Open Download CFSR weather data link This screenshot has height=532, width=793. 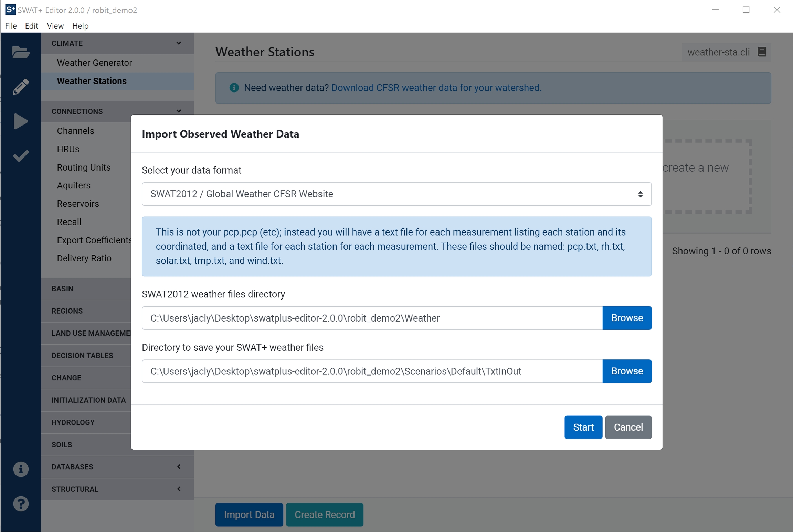(436, 88)
